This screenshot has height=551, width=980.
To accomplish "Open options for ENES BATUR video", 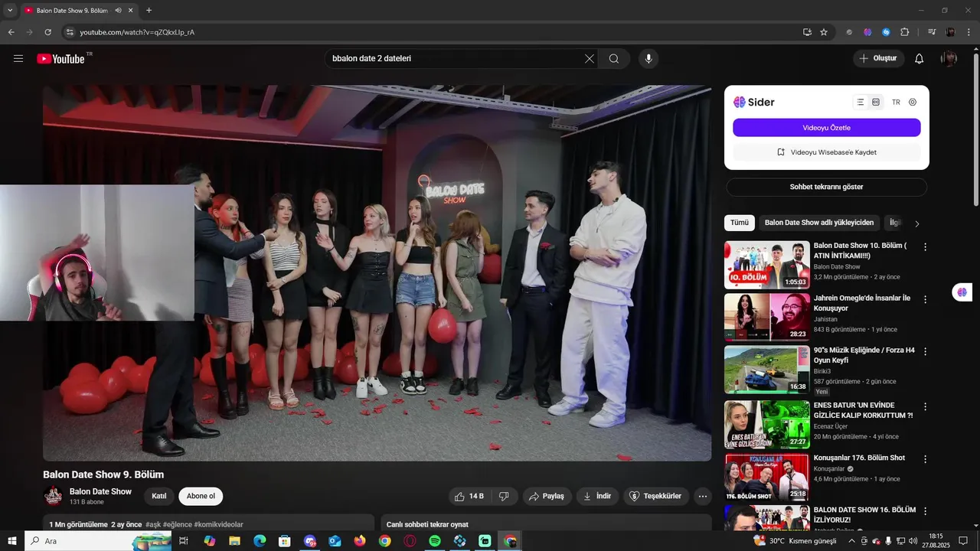I will [x=925, y=406].
